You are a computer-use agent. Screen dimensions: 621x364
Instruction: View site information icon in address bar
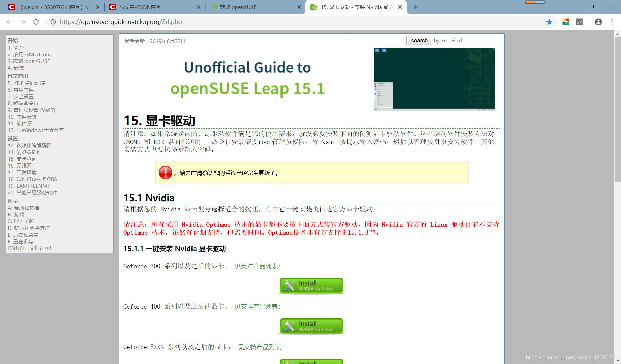point(53,22)
